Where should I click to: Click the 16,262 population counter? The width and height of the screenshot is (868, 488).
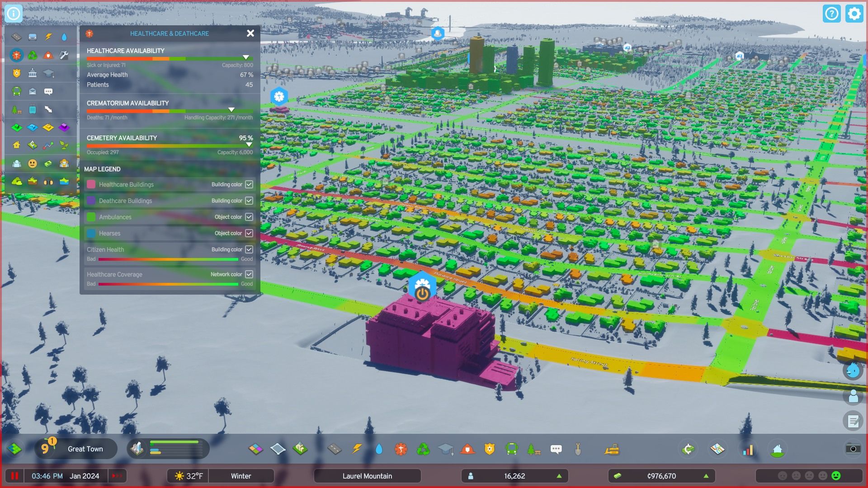coord(514,476)
